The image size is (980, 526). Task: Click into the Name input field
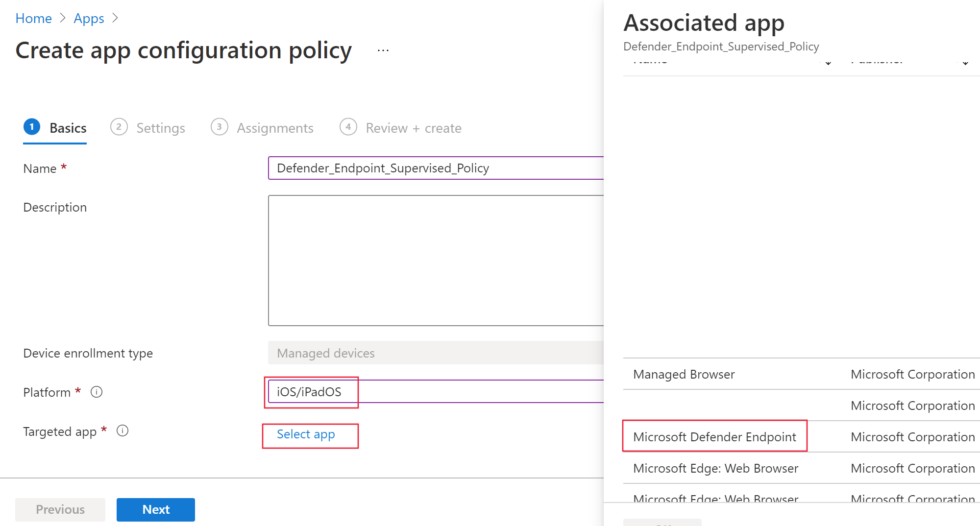(x=436, y=168)
